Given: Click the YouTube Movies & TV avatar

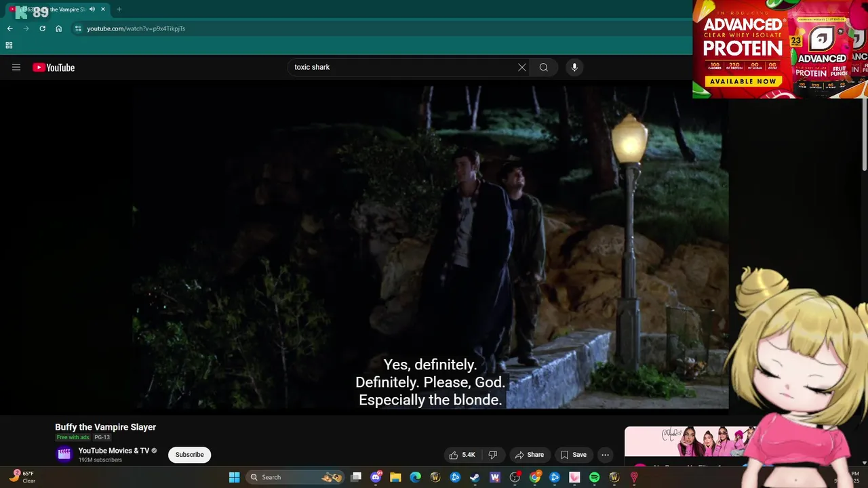Looking at the screenshot, I should (64, 455).
